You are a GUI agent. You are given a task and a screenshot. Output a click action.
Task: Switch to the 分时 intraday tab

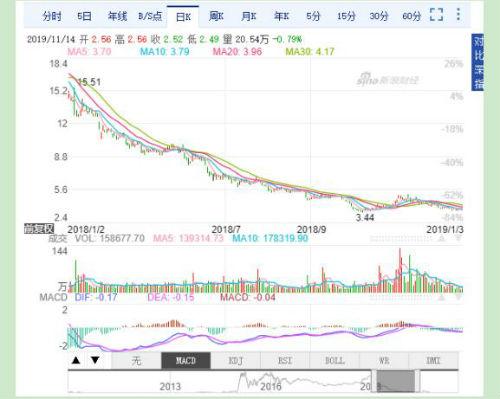pyautogui.click(x=52, y=16)
